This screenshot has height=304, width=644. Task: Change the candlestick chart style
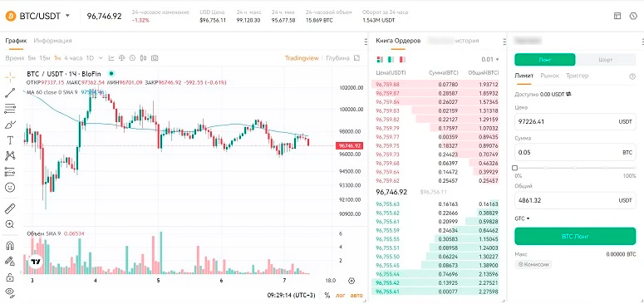(x=143, y=58)
